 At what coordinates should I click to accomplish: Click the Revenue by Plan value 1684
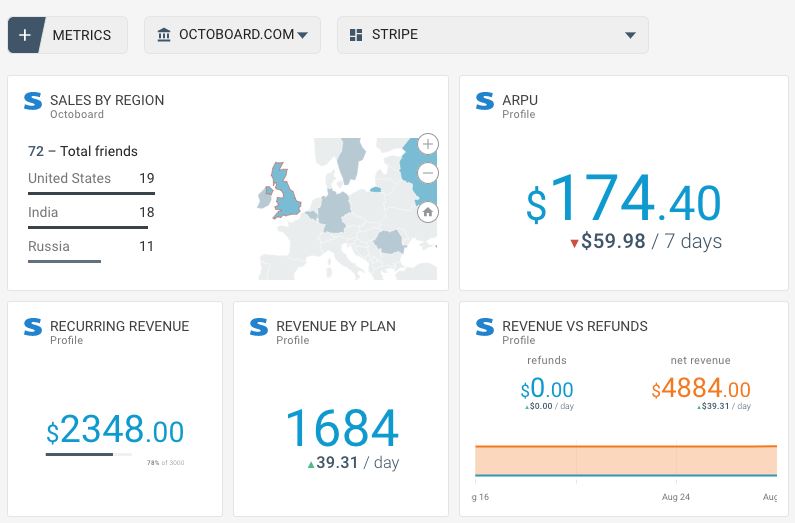coord(342,428)
